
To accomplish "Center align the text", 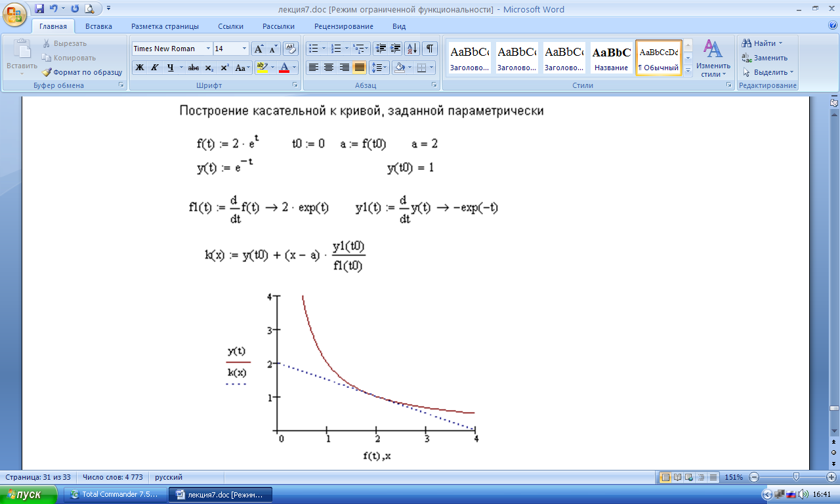I will point(329,68).
